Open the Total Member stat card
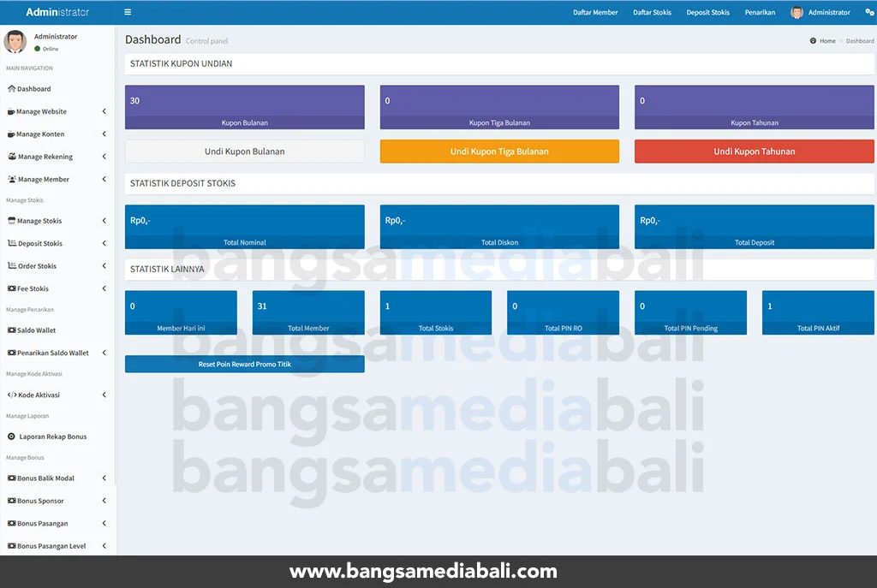This screenshot has width=877, height=588. (x=308, y=312)
